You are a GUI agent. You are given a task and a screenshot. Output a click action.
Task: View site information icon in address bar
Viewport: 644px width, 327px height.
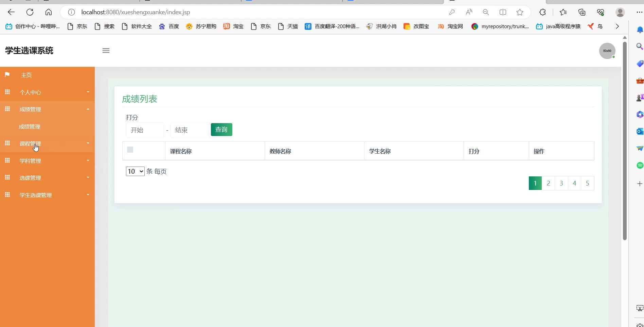(71, 12)
